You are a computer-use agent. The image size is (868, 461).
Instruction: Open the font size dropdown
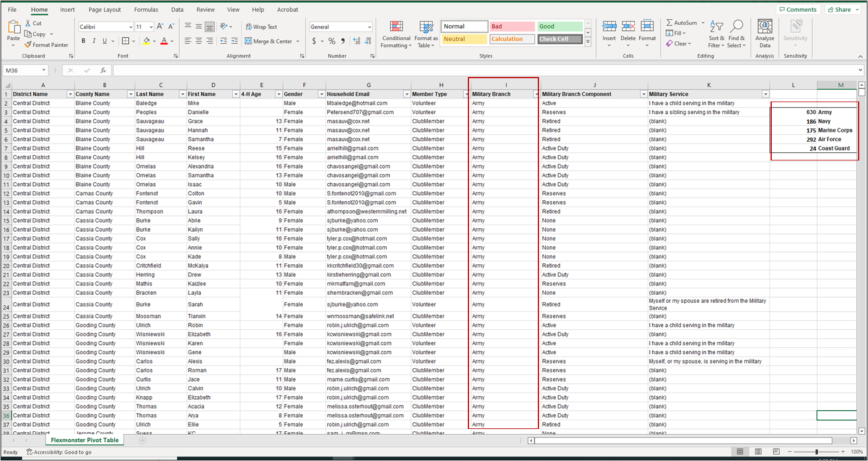coord(151,27)
